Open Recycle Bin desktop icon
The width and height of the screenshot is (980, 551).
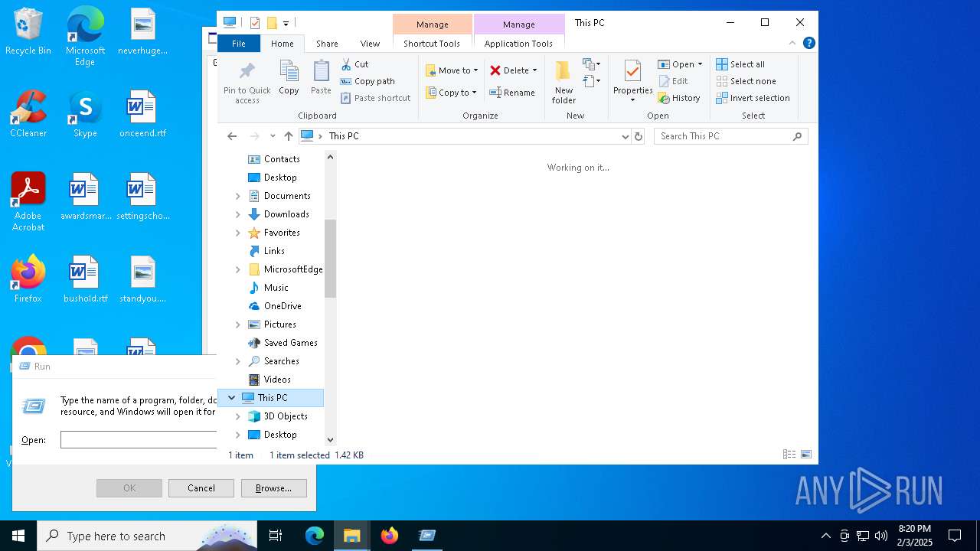[28, 32]
